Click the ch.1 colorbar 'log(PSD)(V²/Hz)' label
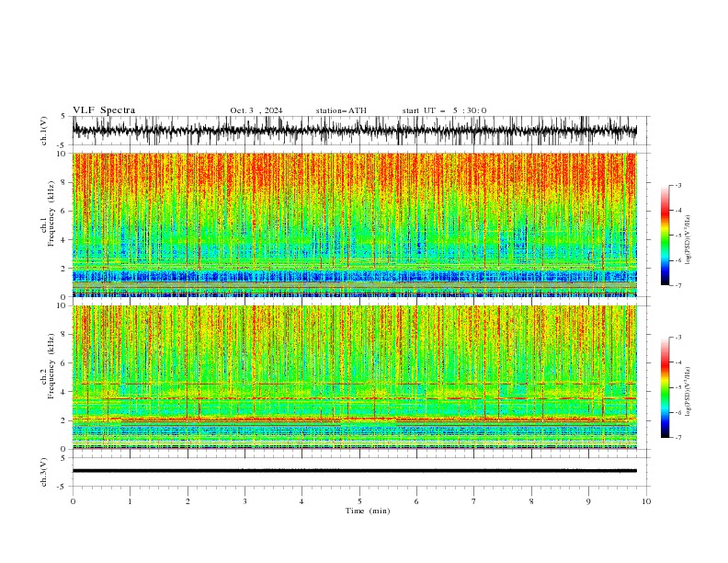Viewport: 728px width, 563px height. (x=688, y=240)
